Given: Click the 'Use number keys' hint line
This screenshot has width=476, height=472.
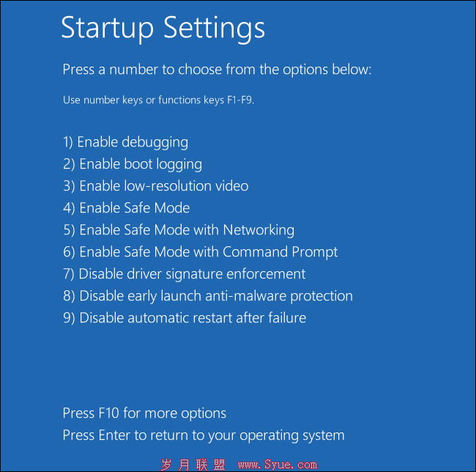Looking at the screenshot, I should (158, 100).
